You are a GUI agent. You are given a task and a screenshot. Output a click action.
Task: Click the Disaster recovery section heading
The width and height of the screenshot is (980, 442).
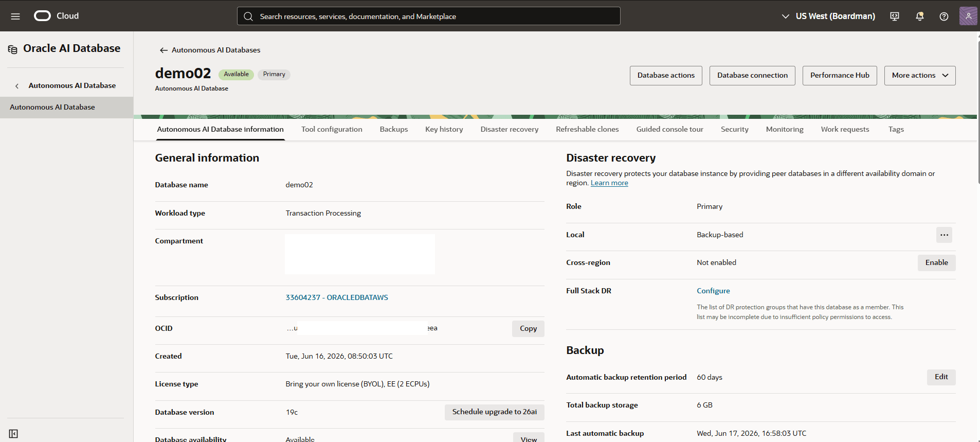click(x=611, y=158)
